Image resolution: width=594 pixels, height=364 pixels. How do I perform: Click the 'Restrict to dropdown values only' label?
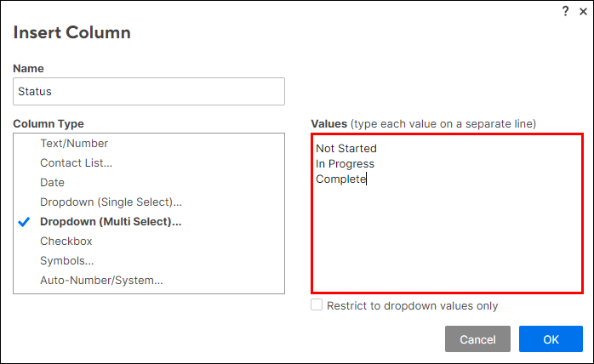pos(412,306)
